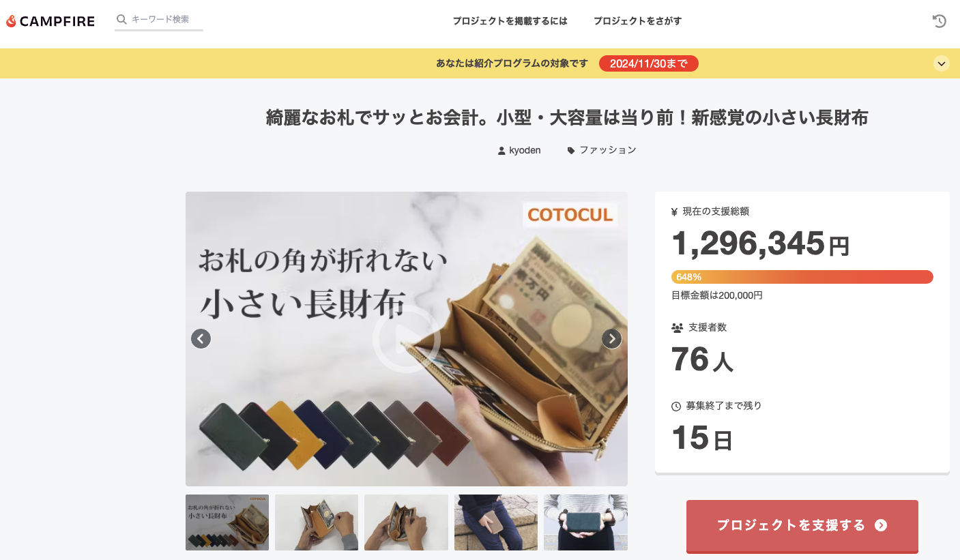Click the CAMPFIRE flame logo
Screen dimensions: 960x560
pos(11,21)
